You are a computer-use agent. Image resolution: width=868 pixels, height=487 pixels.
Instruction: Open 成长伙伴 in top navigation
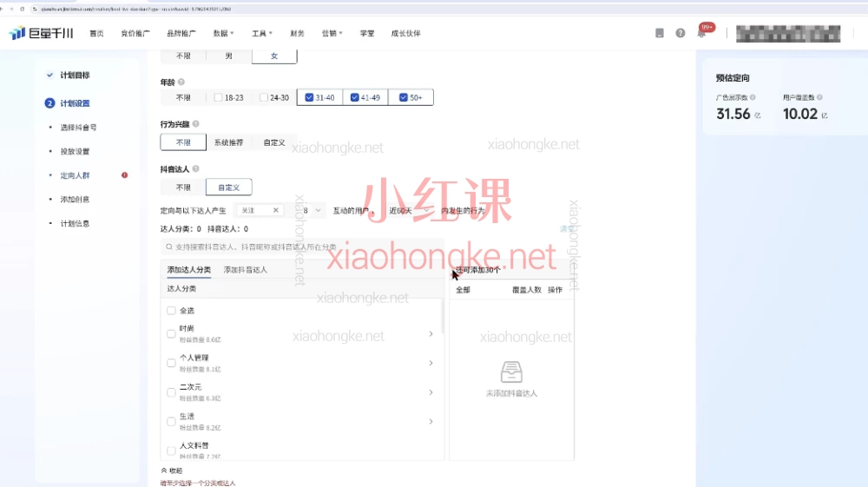[x=405, y=33]
